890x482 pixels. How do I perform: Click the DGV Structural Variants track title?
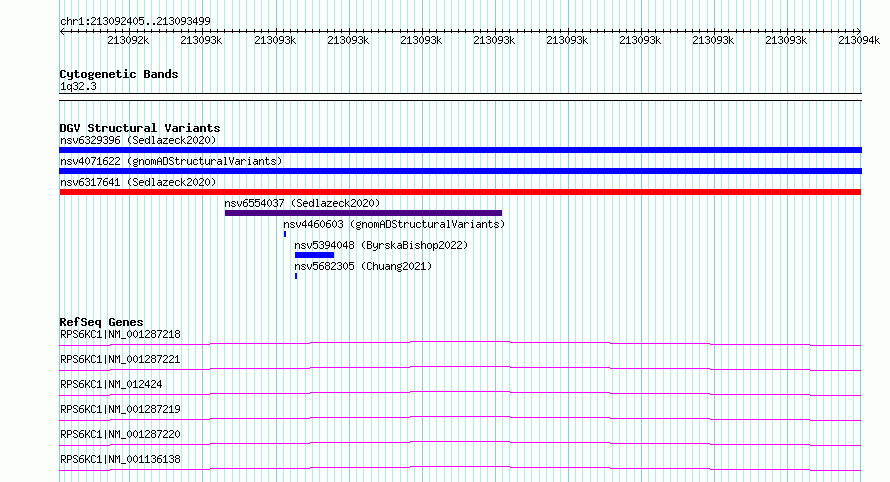coord(140,128)
